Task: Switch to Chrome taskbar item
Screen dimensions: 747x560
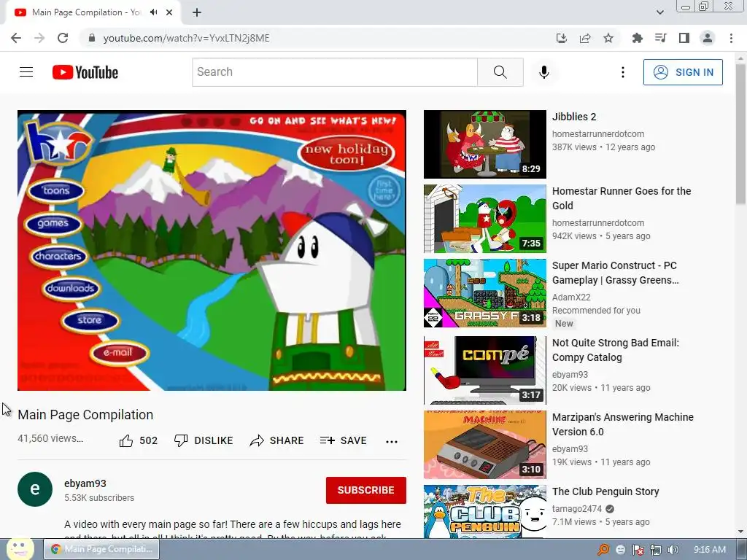Action: pyautogui.click(x=101, y=549)
